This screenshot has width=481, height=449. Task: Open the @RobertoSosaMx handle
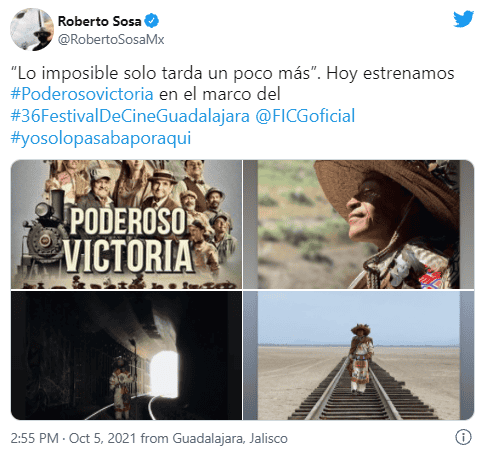coord(111,39)
